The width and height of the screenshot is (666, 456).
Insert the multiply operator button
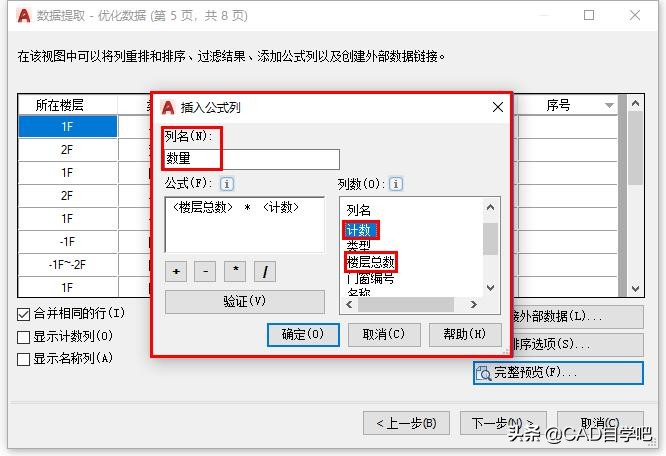click(x=235, y=271)
